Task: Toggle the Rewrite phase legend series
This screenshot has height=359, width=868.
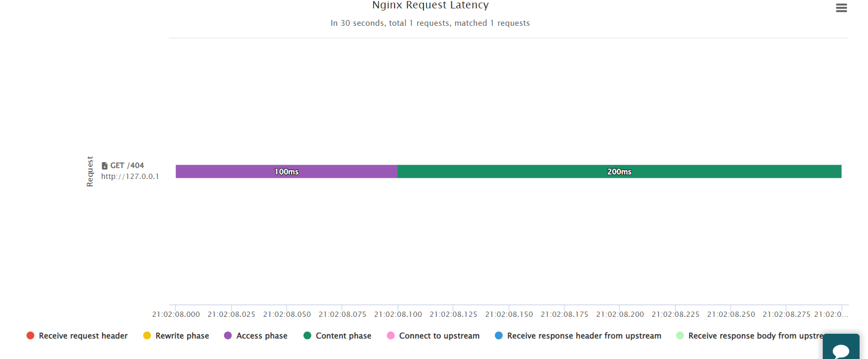Action: 176,336
